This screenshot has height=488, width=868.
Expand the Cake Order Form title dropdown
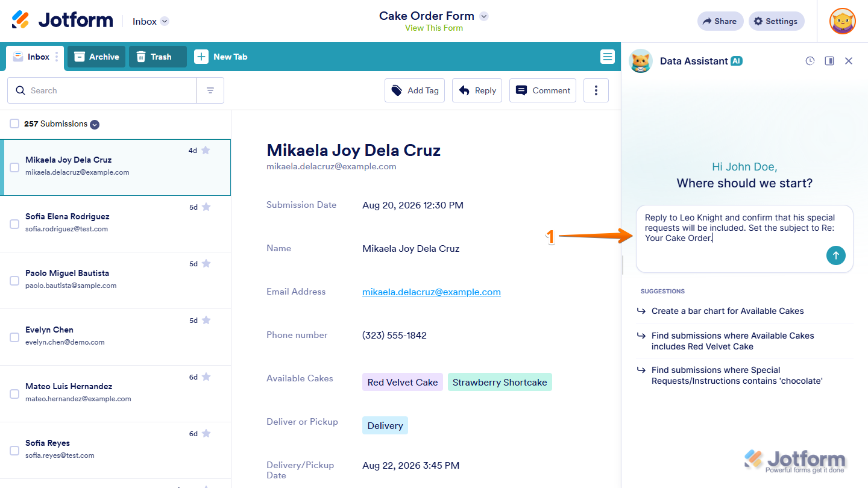pyautogui.click(x=483, y=16)
